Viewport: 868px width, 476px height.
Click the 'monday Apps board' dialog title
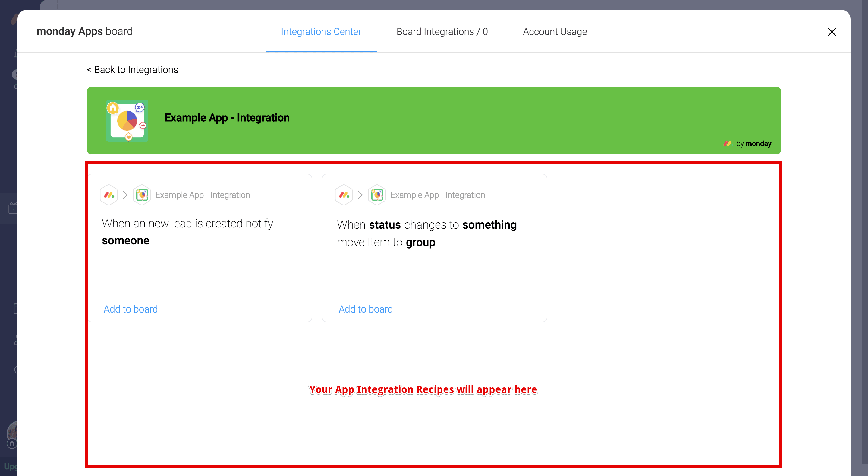pos(84,31)
